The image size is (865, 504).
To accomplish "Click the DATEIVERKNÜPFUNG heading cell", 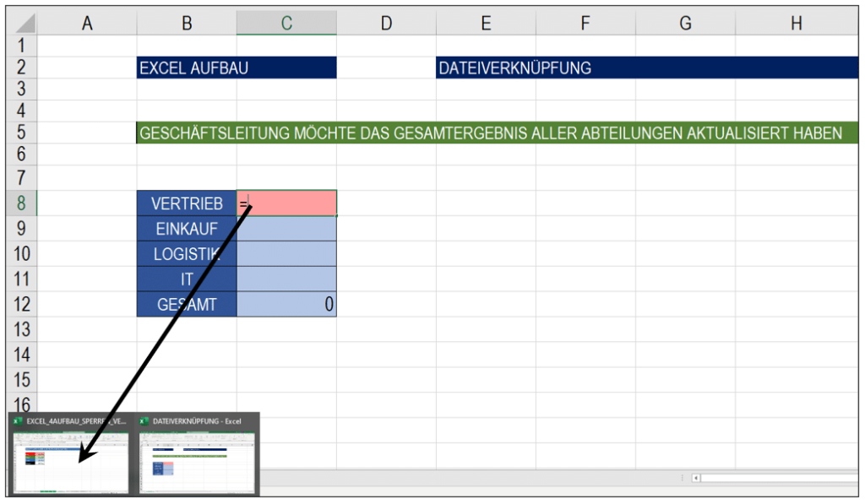I will coord(647,68).
